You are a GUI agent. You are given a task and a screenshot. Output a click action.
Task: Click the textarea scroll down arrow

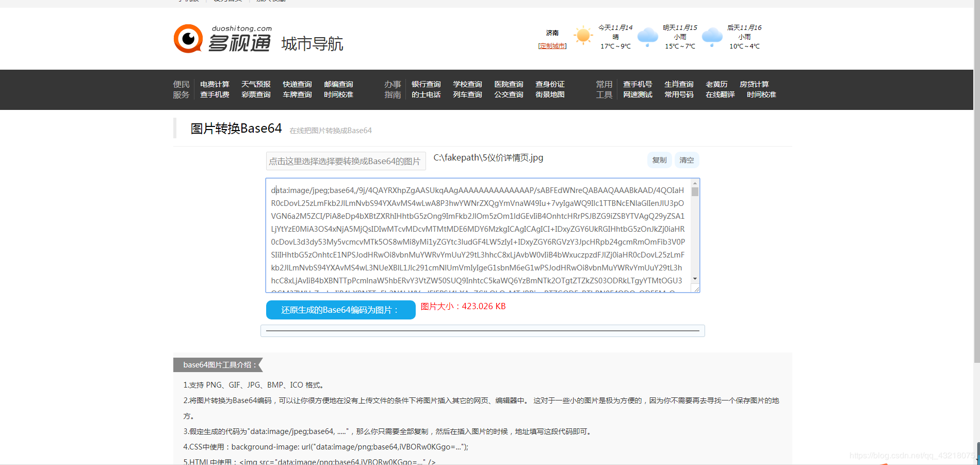click(695, 279)
